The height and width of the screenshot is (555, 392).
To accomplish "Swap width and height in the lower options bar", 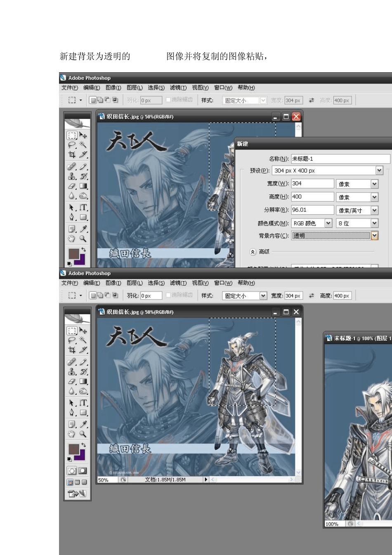I will [312, 296].
